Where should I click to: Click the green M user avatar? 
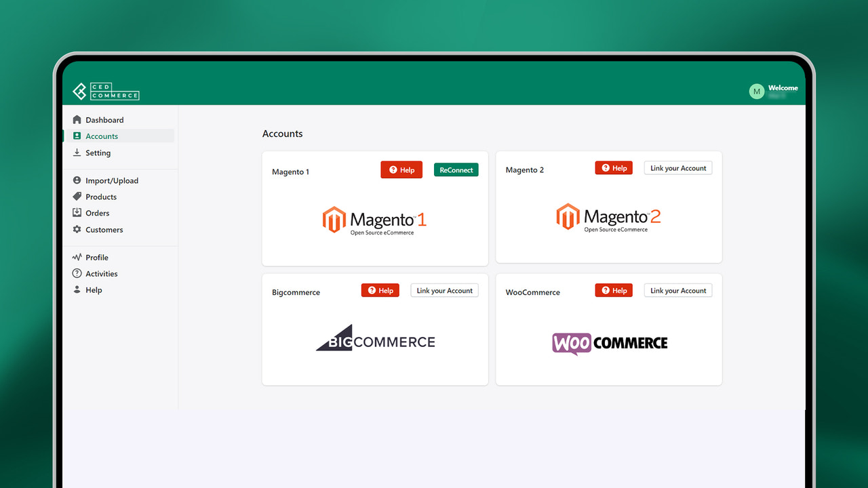click(757, 91)
